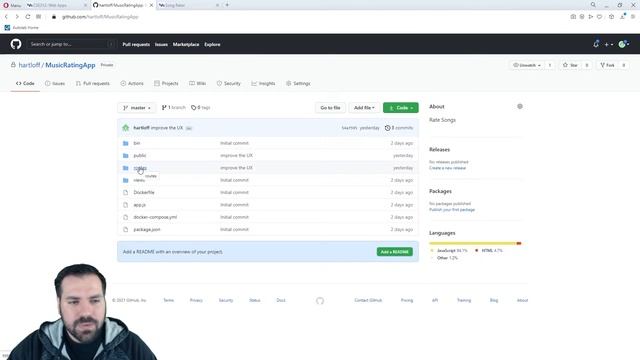Click Publish your first package link

[x=452, y=210]
